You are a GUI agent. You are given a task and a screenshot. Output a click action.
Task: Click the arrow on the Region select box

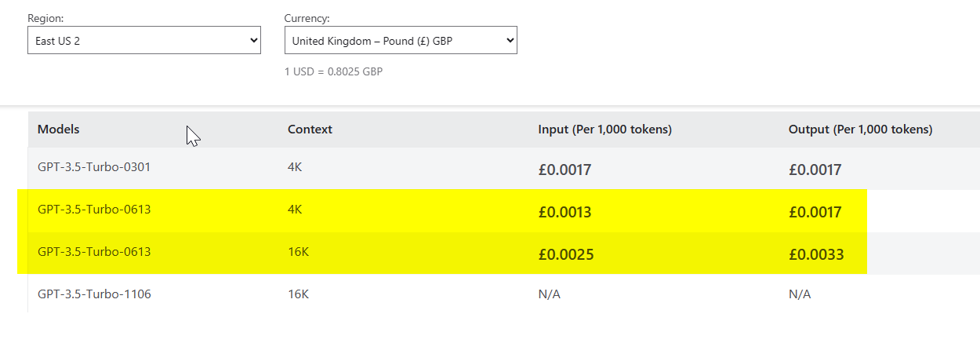tap(252, 40)
